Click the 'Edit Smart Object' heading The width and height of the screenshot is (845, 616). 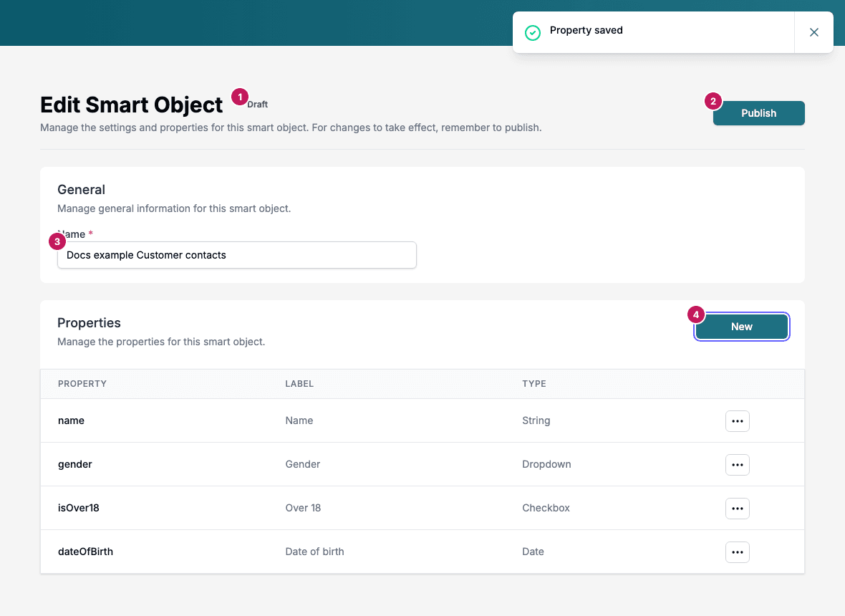tap(132, 105)
